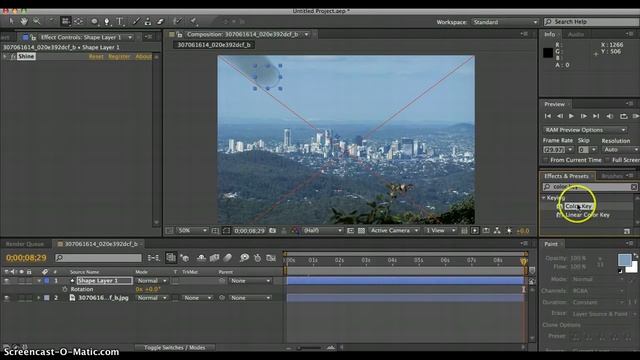Open composition flowchart icon in viewer

pyautogui.click(x=497, y=231)
